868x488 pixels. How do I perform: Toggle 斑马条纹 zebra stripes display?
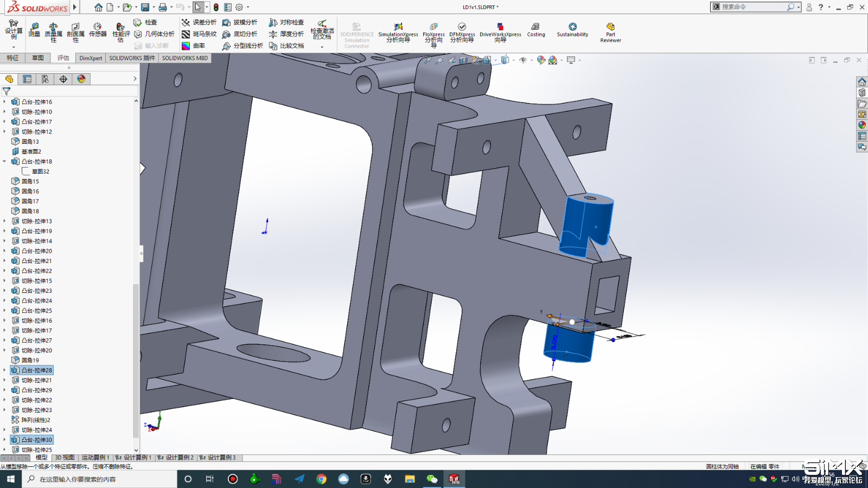point(199,34)
